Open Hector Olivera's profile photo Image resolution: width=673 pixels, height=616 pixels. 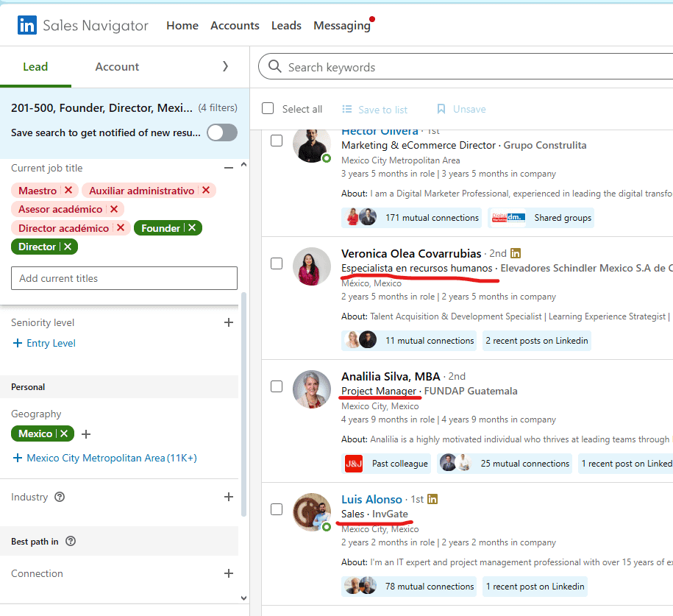tap(312, 146)
